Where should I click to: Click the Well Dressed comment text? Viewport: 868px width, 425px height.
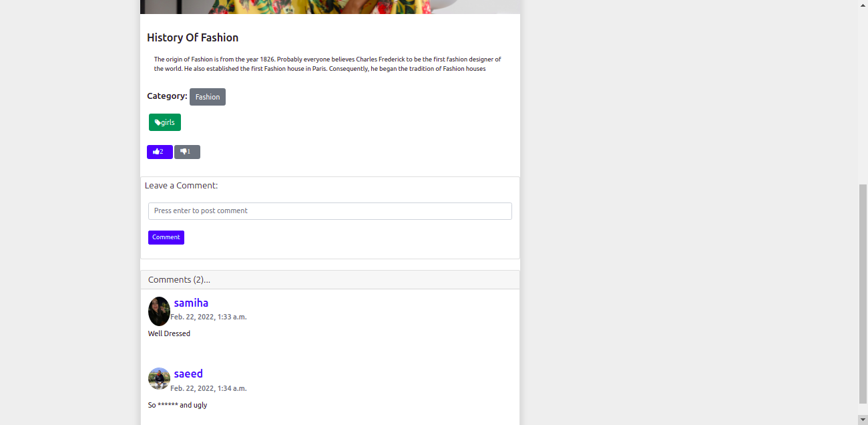pos(169,333)
